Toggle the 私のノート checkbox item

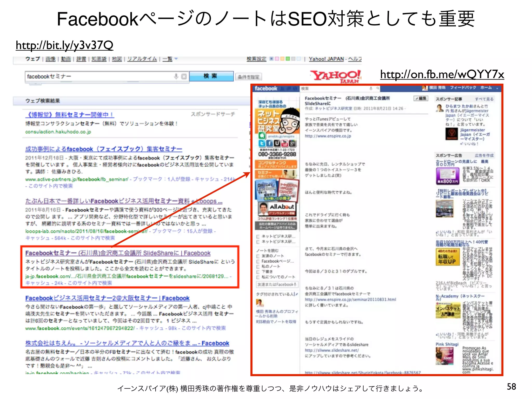[x=258, y=267]
